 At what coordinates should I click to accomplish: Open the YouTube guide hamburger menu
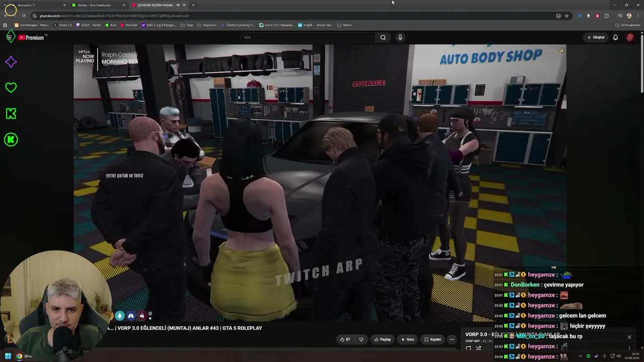(x=9, y=37)
